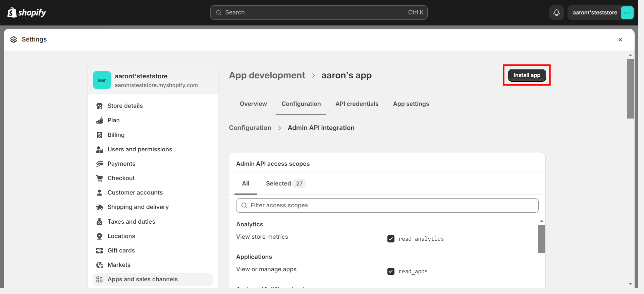Click the Taxes and duties icon
Viewport: 644px width, 294px height.
[100, 222]
